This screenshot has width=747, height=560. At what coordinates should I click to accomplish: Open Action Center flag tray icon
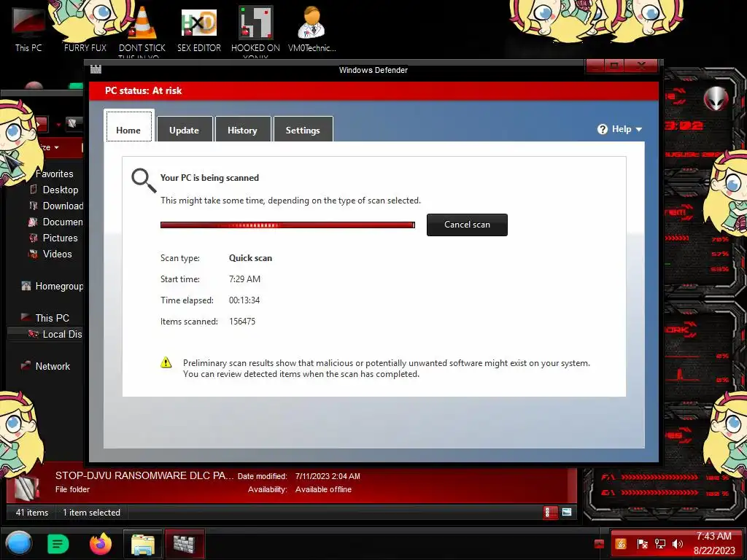point(642,544)
